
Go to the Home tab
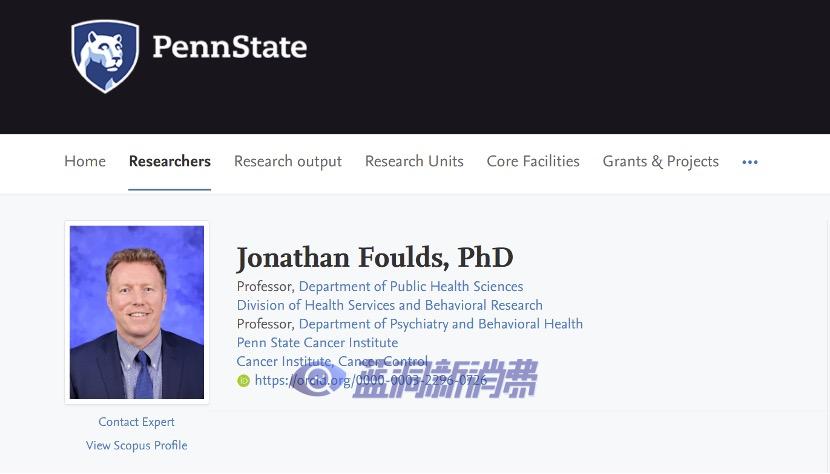tap(85, 161)
